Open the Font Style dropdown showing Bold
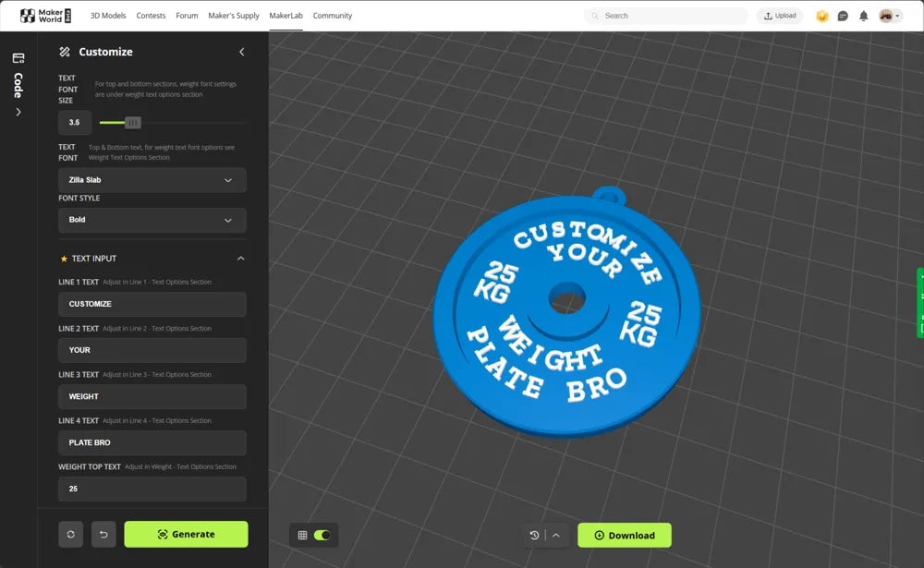Screen dimensions: 924x568 tap(152, 220)
